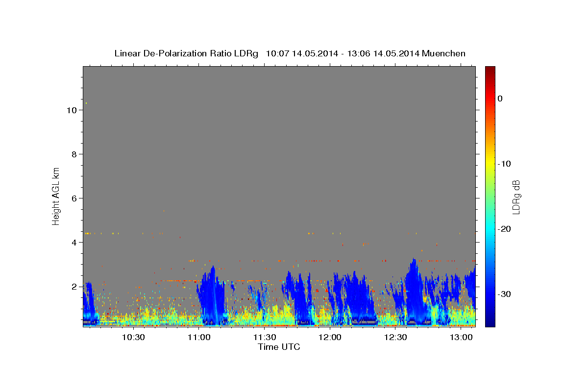The image size is (588, 392).
Task: Click the colorbar value -30
Action: pos(505,294)
